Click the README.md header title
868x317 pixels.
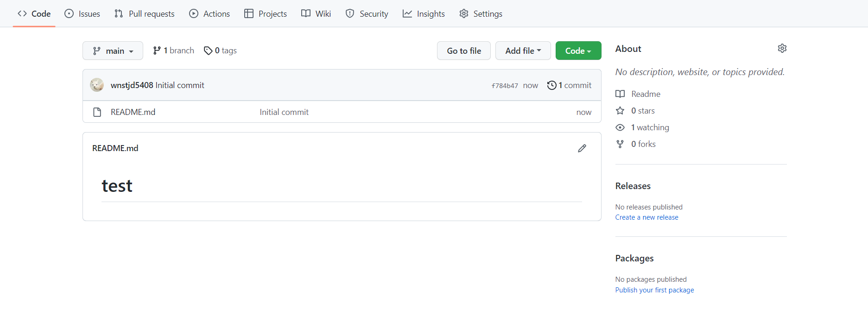point(115,148)
